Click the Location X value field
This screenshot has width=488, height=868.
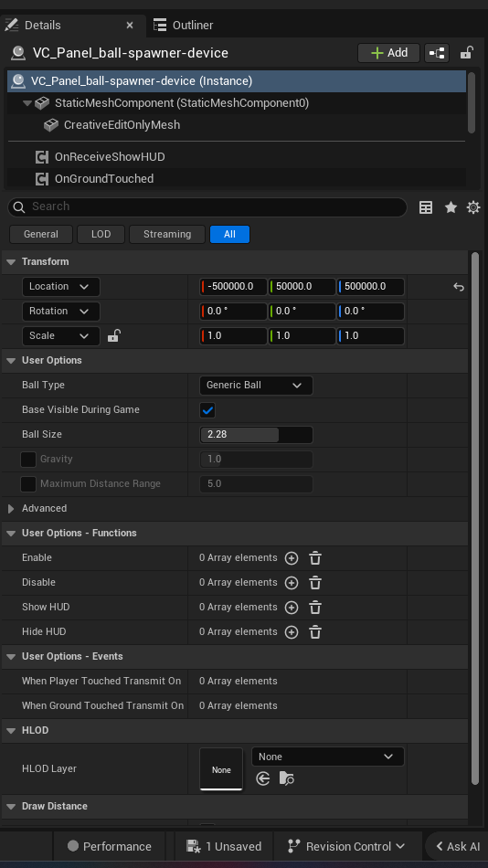233,287
